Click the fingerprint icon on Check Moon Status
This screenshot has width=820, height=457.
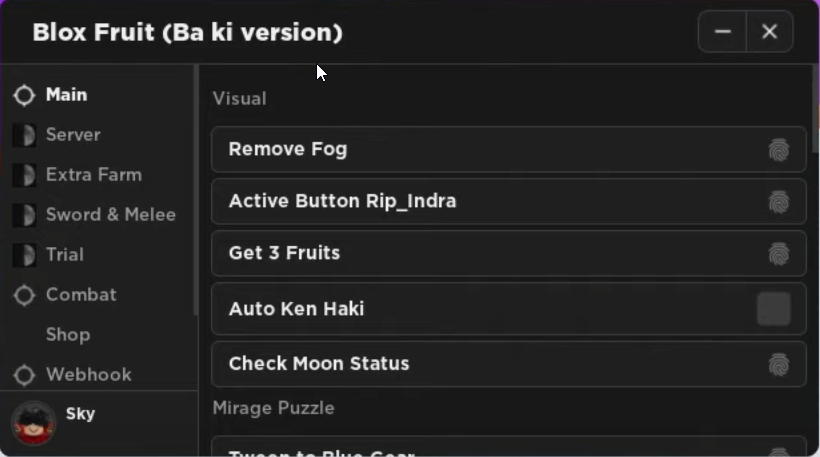click(779, 364)
